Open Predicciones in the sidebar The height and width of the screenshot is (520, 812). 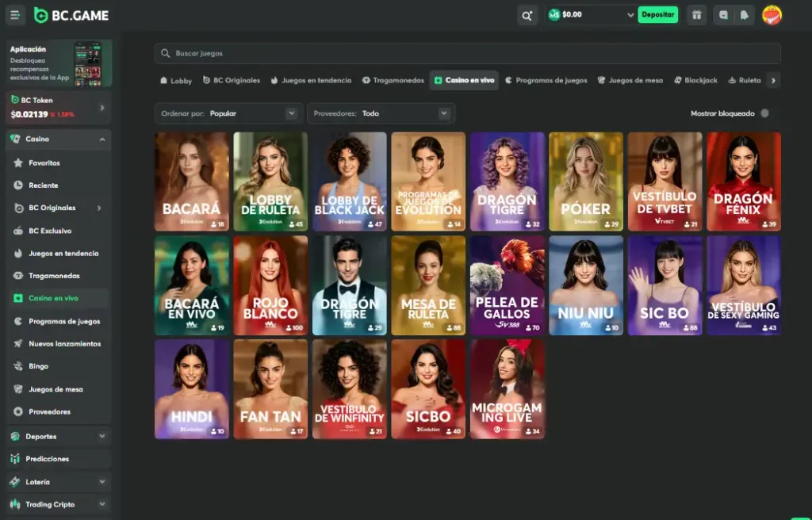point(59,459)
